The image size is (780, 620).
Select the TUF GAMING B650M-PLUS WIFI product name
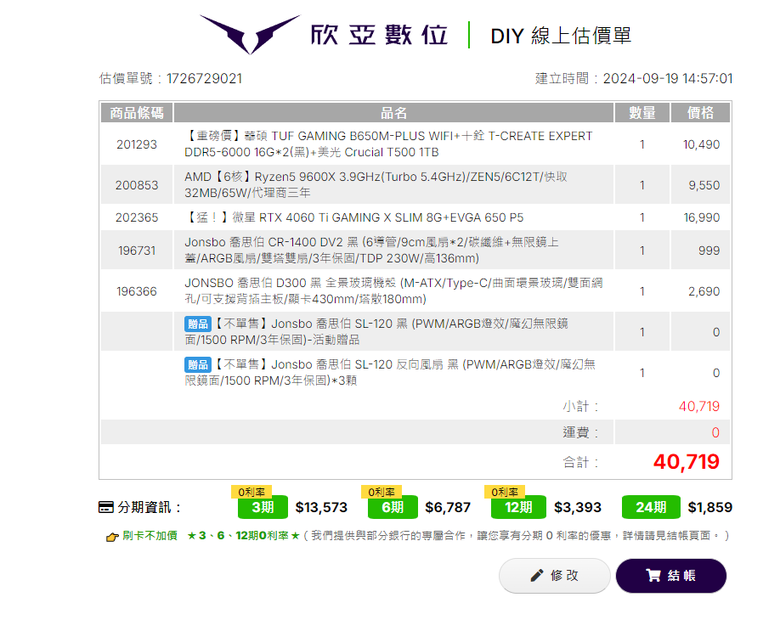tap(389, 144)
